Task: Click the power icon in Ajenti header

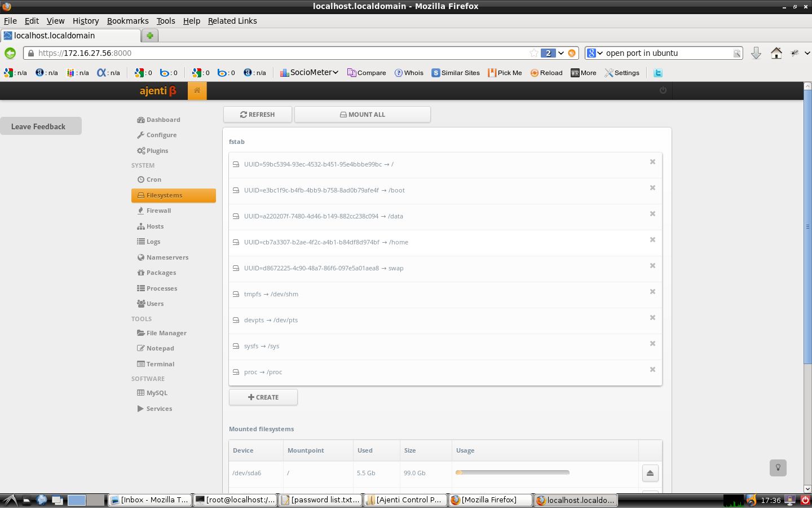Action: (663, 90)
